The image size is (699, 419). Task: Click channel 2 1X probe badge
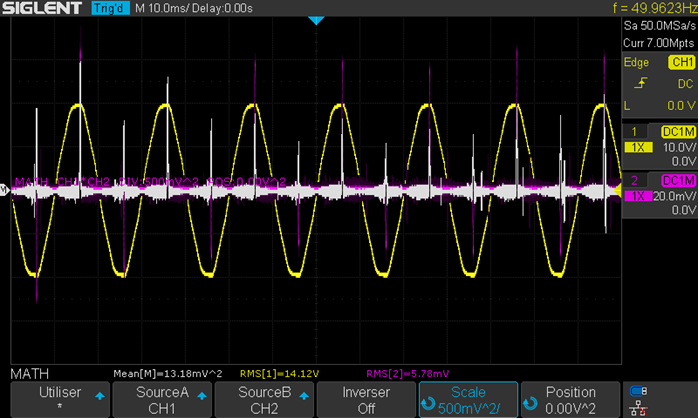pyautogui.click(x=638, y=196)
